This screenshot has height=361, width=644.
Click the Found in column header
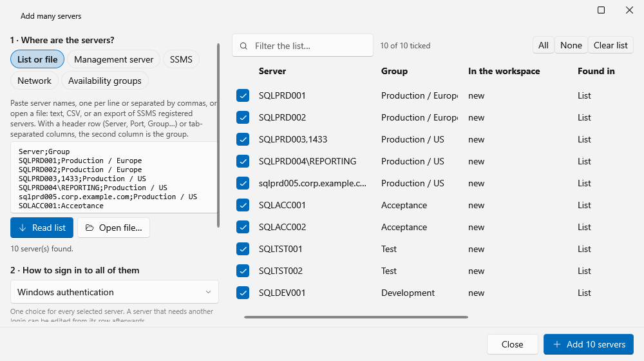(x=596, y=71)
